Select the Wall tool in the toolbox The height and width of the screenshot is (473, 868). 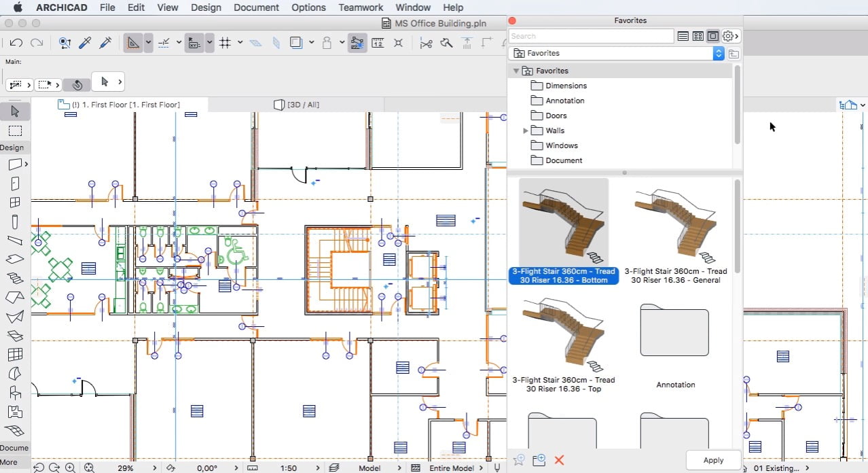(x=15, y=164)
